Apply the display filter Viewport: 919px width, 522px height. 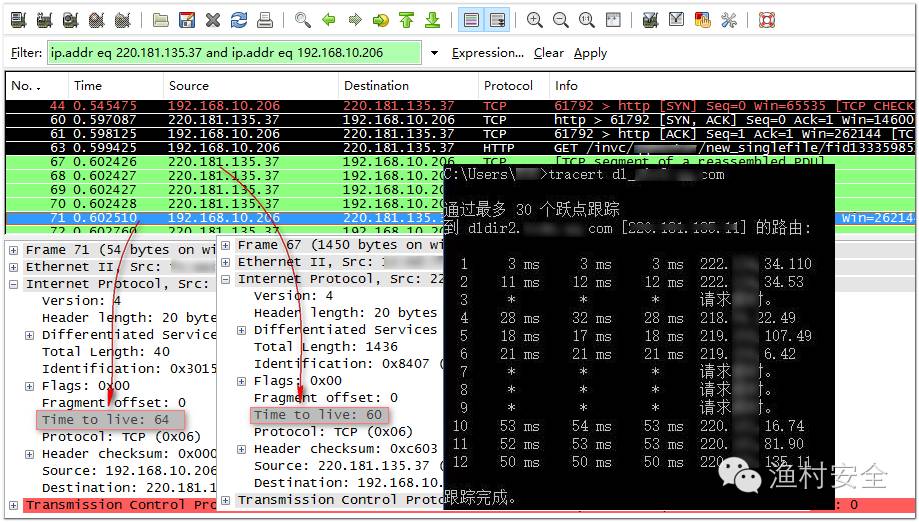[x=590, y=53]
